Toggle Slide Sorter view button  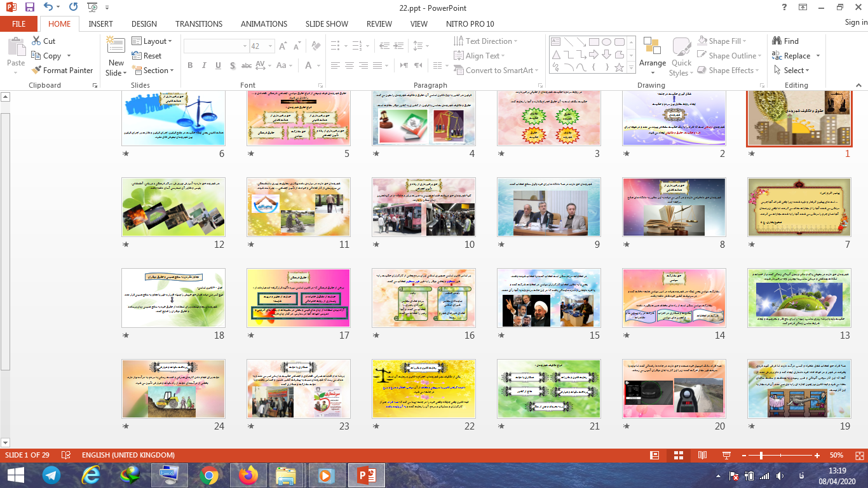(678, 456)
